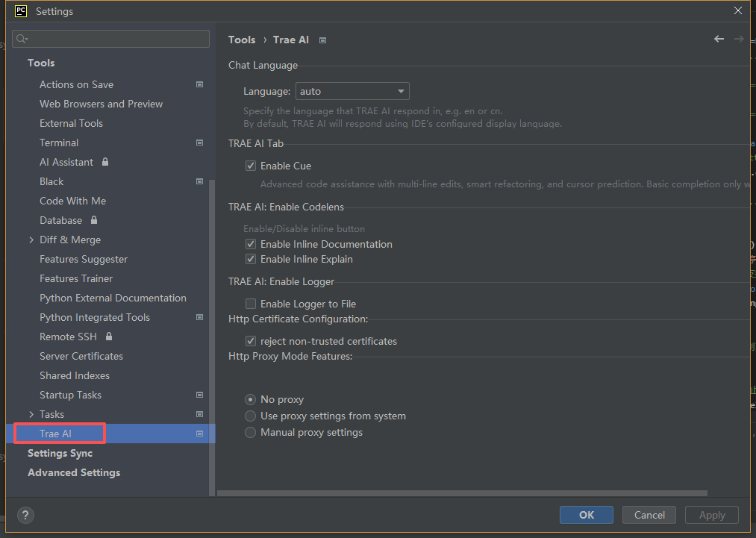Open Settings Sync section
This screenshot has height=538, width=756.
pyautogui.click(x=60, y=453)
